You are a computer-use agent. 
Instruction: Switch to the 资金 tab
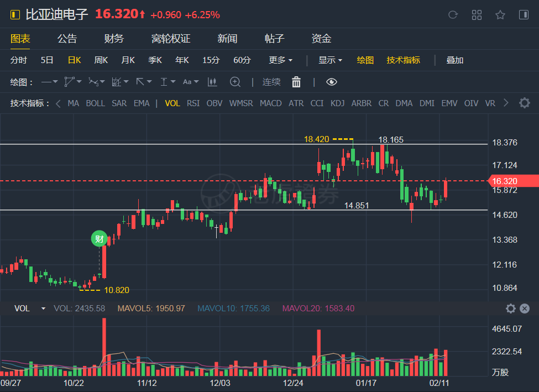tap(321, 39)
